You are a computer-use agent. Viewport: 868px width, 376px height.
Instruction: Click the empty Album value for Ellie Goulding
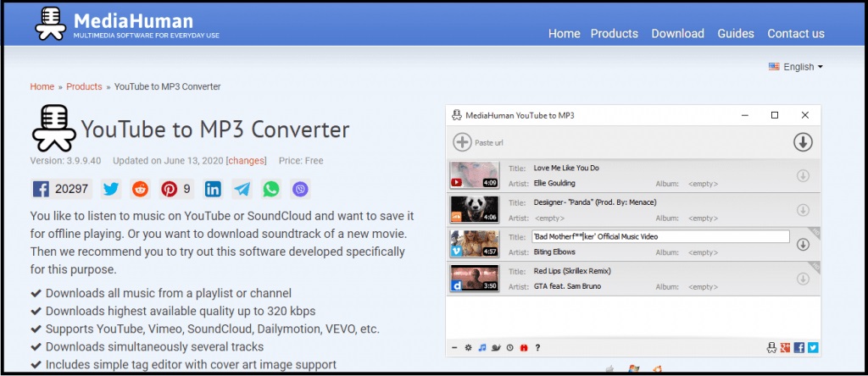[x=703, y=184]
